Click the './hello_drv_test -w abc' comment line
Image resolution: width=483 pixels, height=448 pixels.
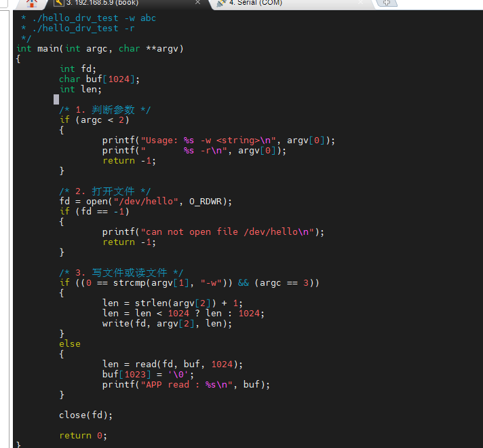tap(88, 18)
